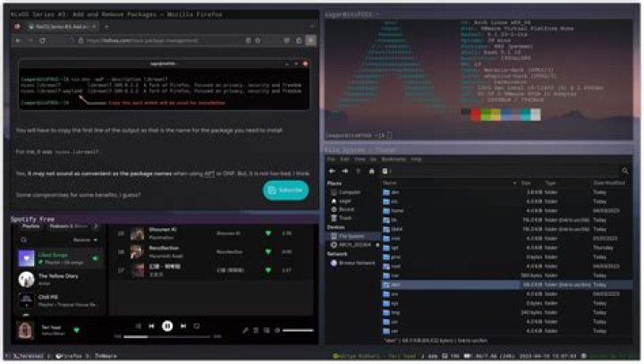Click the Subscribe button on the webpage
Viewport: 644px width, 364px height.
click(285, 190)
